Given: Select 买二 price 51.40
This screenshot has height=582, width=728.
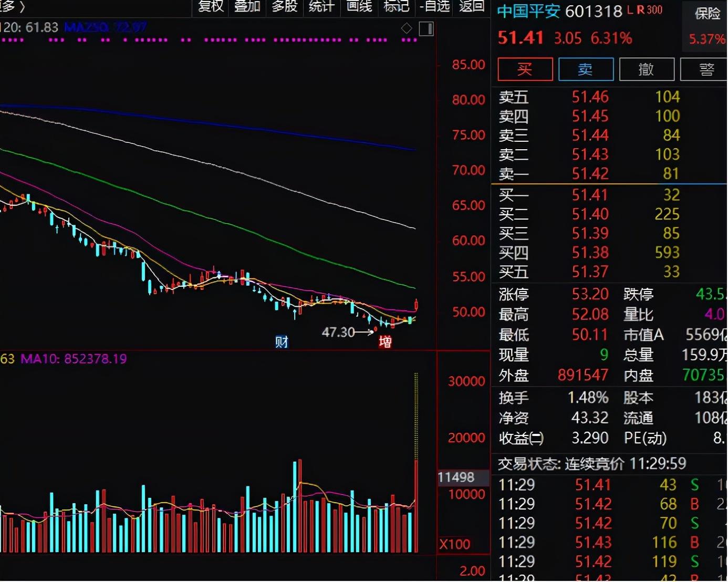Looking at the screenshot, I should coord(590,214).
